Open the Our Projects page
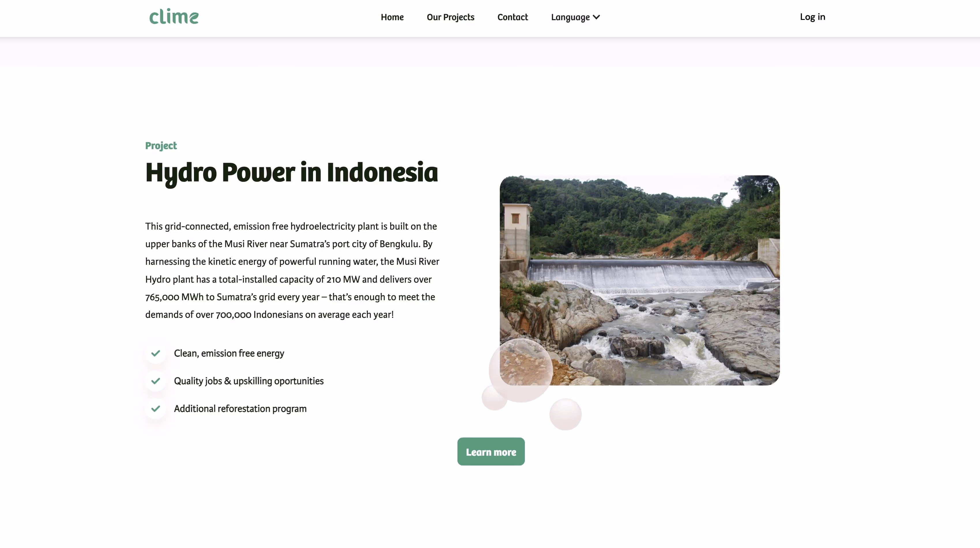The height and width of the screenshot is (548, 980). pyautogui.click(x=451, y=17)
